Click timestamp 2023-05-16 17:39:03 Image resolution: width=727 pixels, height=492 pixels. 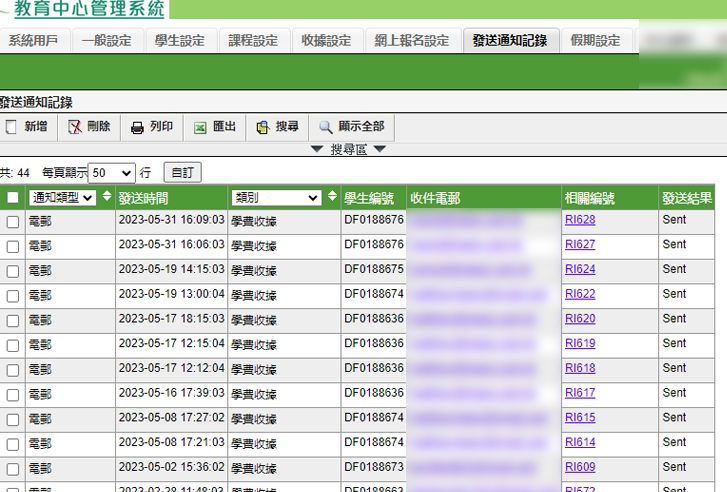(172, 393)
